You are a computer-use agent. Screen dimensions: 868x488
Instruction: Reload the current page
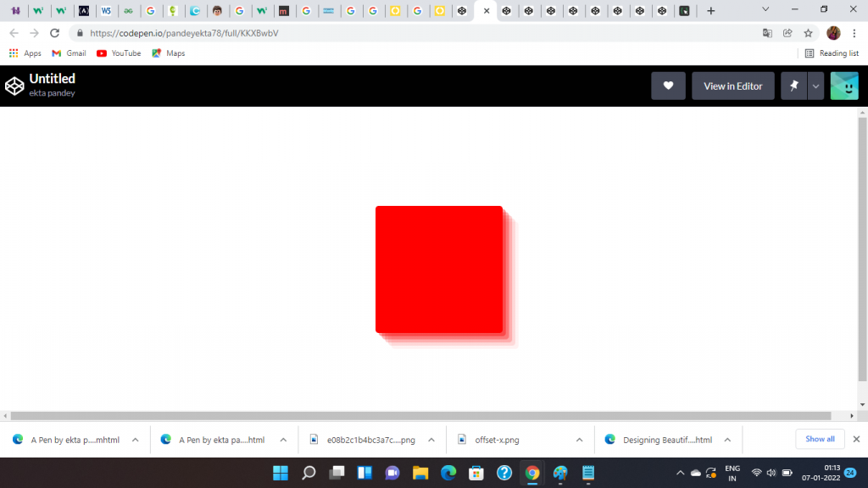pyautogui.click(x=55, y=33)
